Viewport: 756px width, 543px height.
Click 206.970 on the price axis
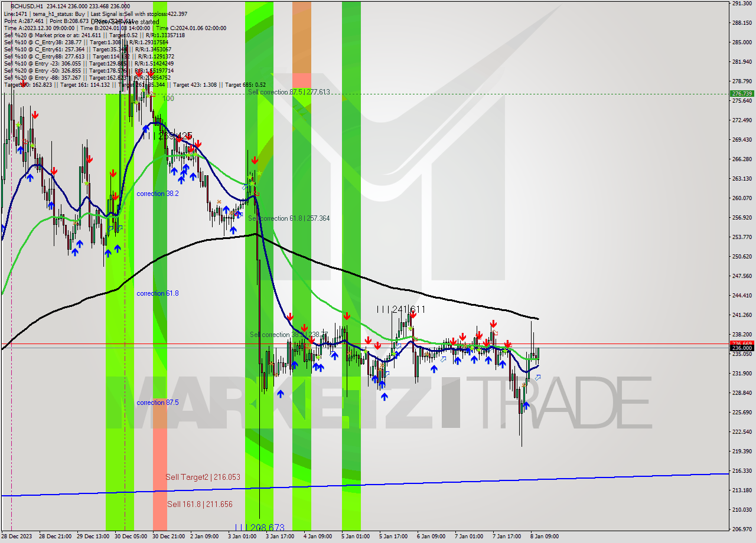click(x=741, y=529)
